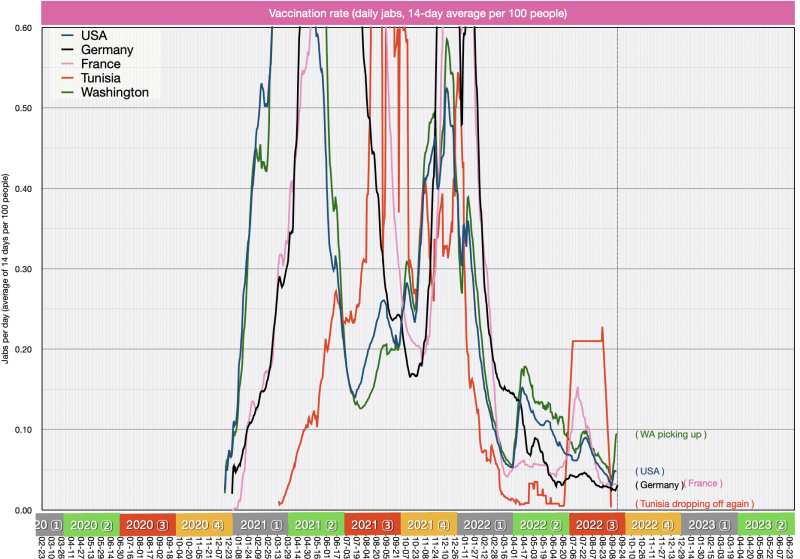
Task: Click the "( USA )" end-of-line label
Action: tap(650, 470)
